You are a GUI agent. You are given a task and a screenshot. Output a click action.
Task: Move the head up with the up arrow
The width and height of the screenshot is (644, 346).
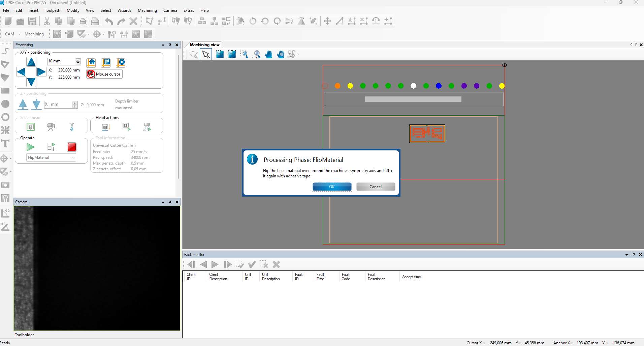pos(31,62)
